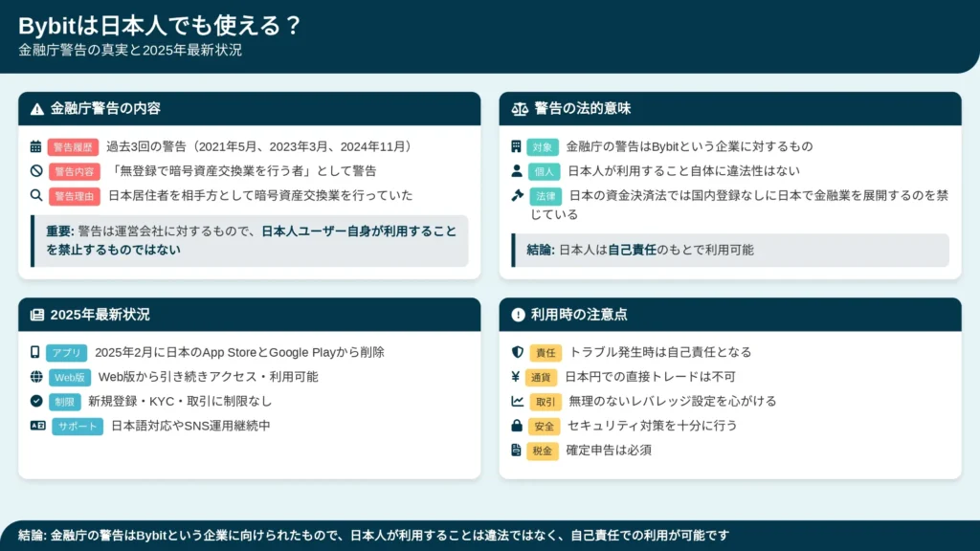This screenshot has height=551, width=980.
Task: Click the check circle icon beside 制限
Action: (36, 401)
